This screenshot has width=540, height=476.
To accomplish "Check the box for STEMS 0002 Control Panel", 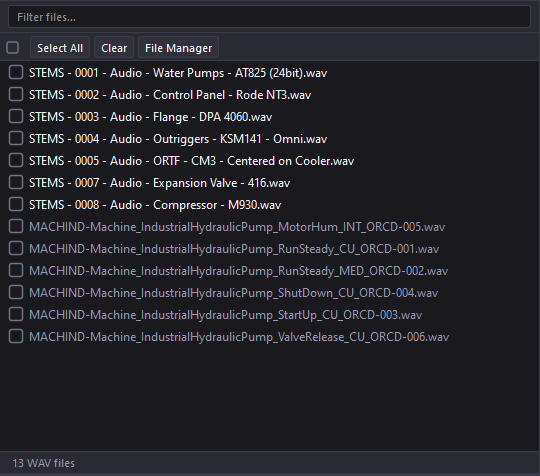I will pos(16,94).
